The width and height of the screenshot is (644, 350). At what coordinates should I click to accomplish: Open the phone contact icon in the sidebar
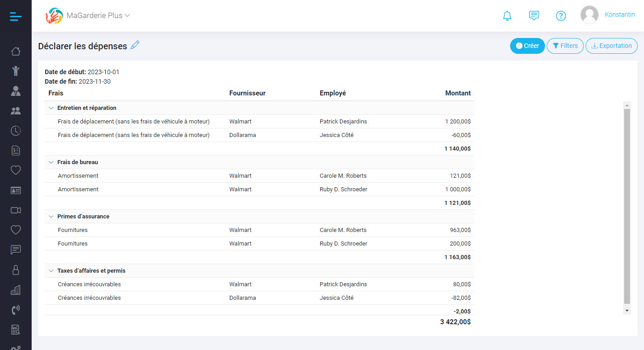point(15,309)
